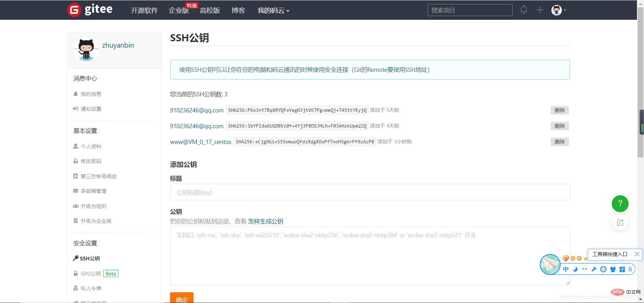The width and height of the screenshot is (644, 303).
Task: Click the building icon beside 升级为企业版
Action: click(75, 221)
